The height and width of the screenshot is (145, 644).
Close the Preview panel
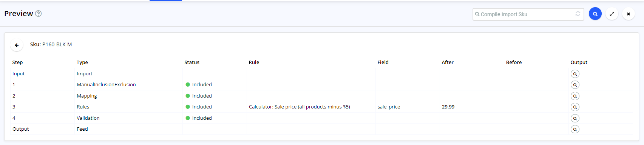628,14
